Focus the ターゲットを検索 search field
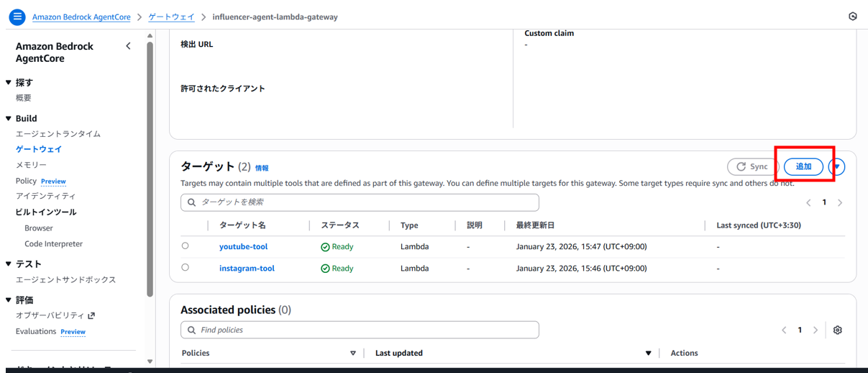 point(360,202)
